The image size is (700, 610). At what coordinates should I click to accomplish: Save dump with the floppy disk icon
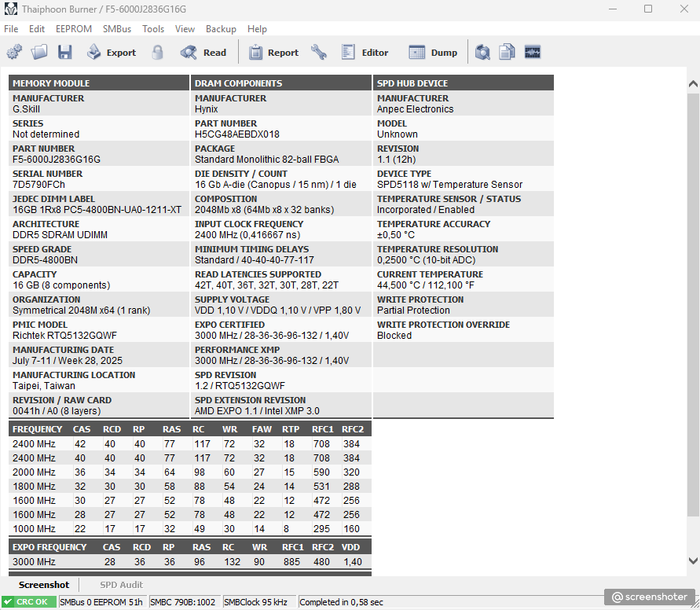pos(64,52)
